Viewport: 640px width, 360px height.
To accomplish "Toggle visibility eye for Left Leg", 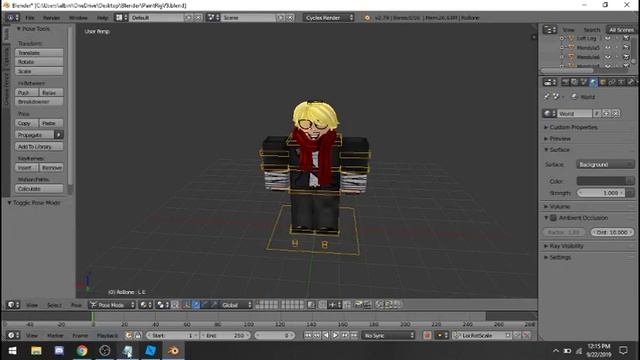I will pyautogui.click(x=608, y=38).
